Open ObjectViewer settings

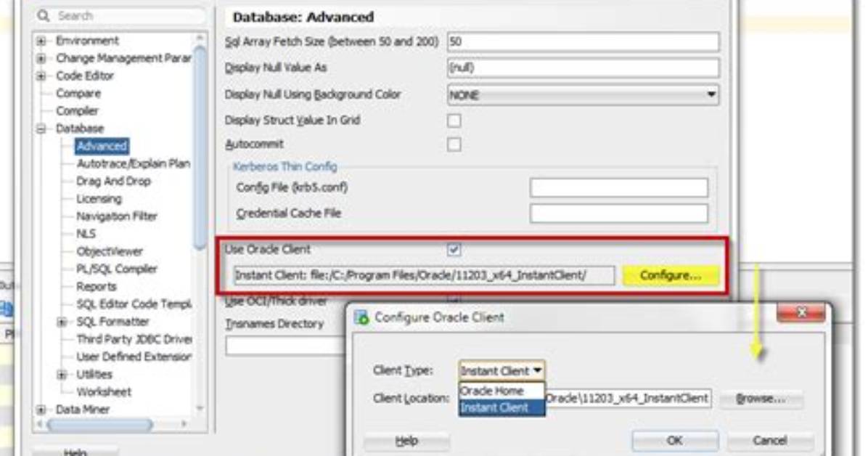pyautogui.click(x=110, y=251)
